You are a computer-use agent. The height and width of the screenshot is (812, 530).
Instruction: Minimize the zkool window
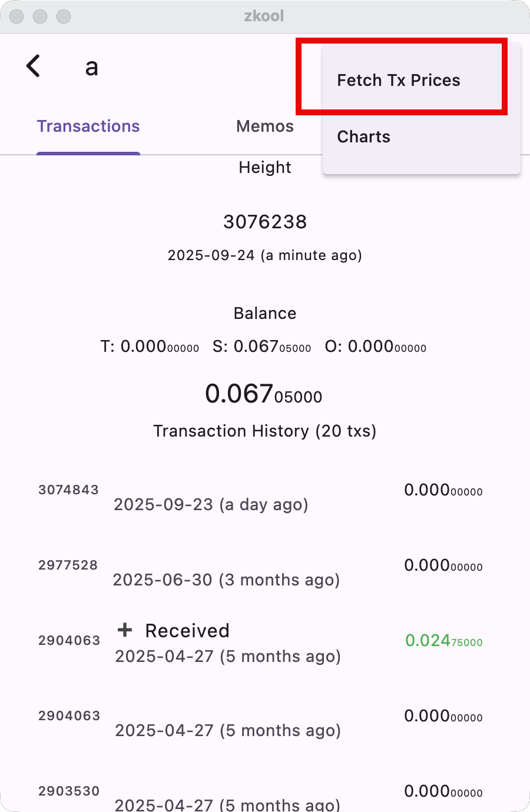point(40,16)
